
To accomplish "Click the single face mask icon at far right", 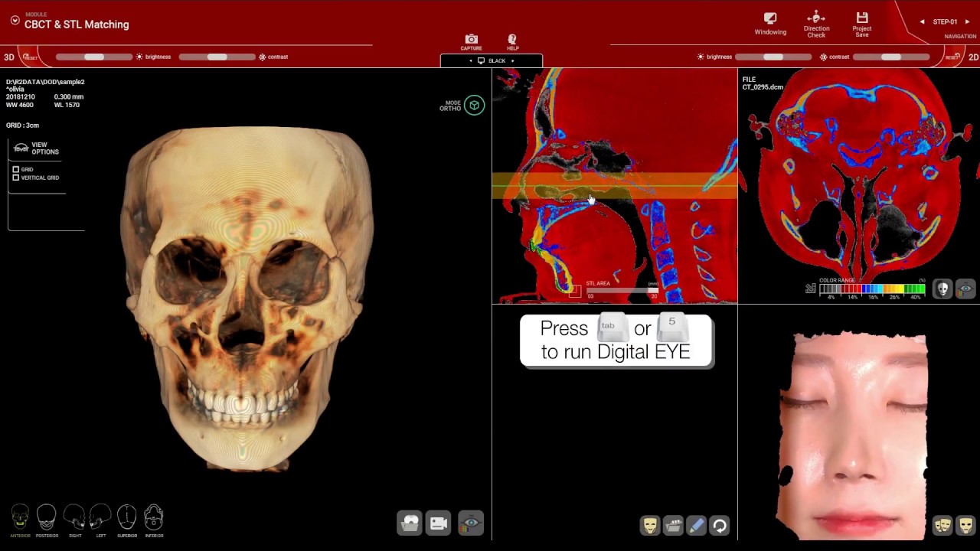I will point(965,525).
